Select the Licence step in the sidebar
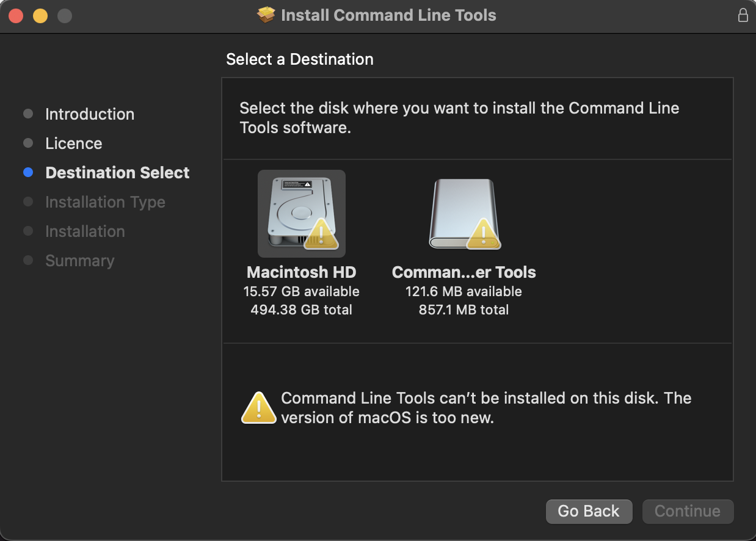The image size is (756, 541). [x=74, y=143]
